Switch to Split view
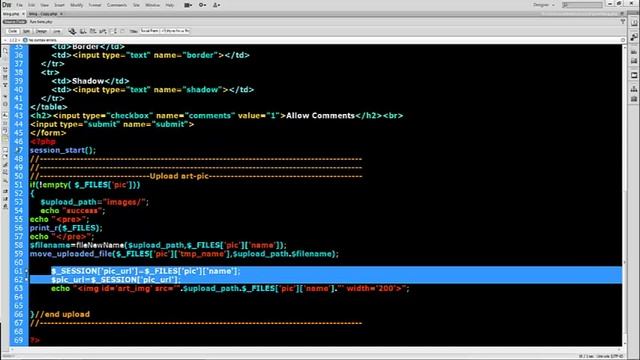This screenshot has height=360, width=640. (26, 31)
